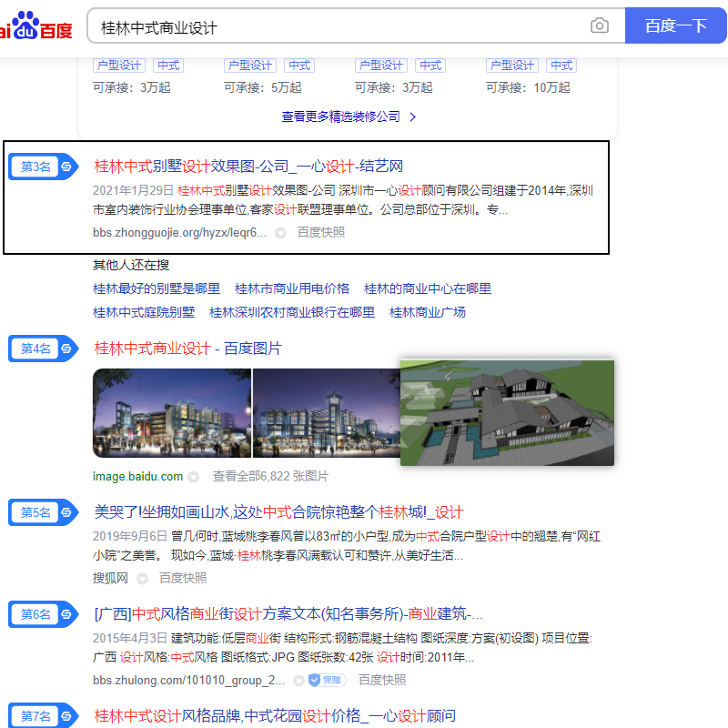Click the 保障 shield badge
The image size is (728, 728).
(328, 680)
